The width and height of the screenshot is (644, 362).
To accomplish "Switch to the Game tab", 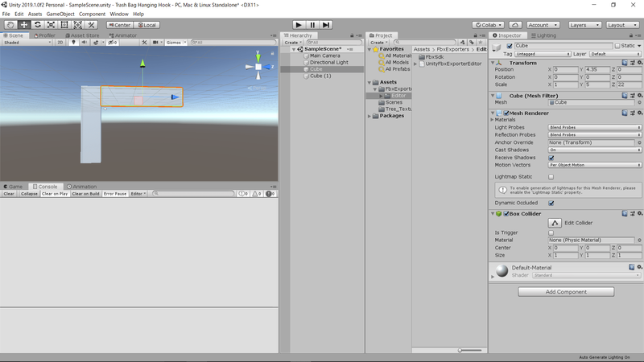I will click(13, 187).
